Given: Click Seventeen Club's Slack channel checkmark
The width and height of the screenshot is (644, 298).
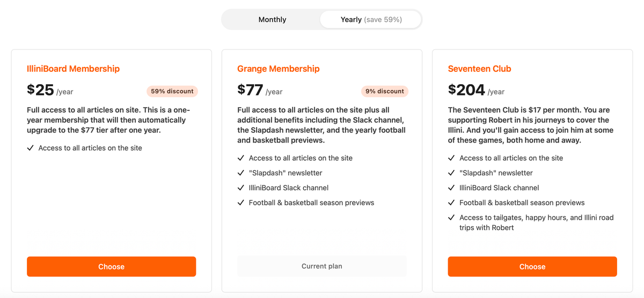Looking at the screenshot, I should coord(452,188).
